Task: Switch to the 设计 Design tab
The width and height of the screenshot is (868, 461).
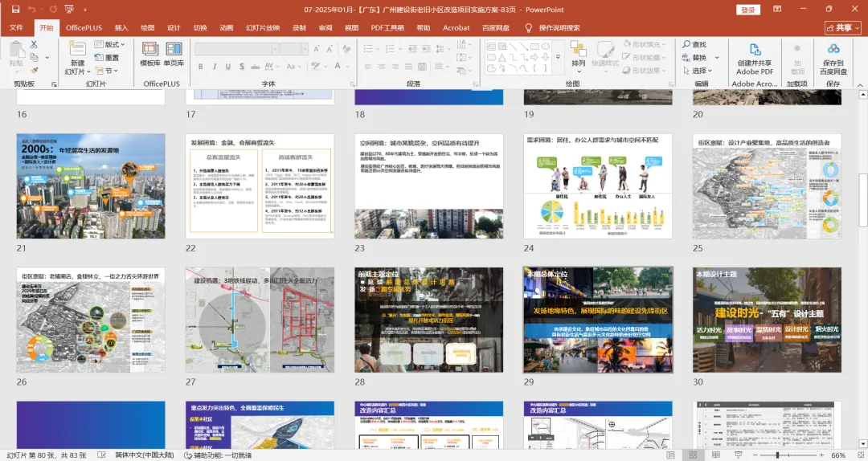Action: [x=174, y=27]
